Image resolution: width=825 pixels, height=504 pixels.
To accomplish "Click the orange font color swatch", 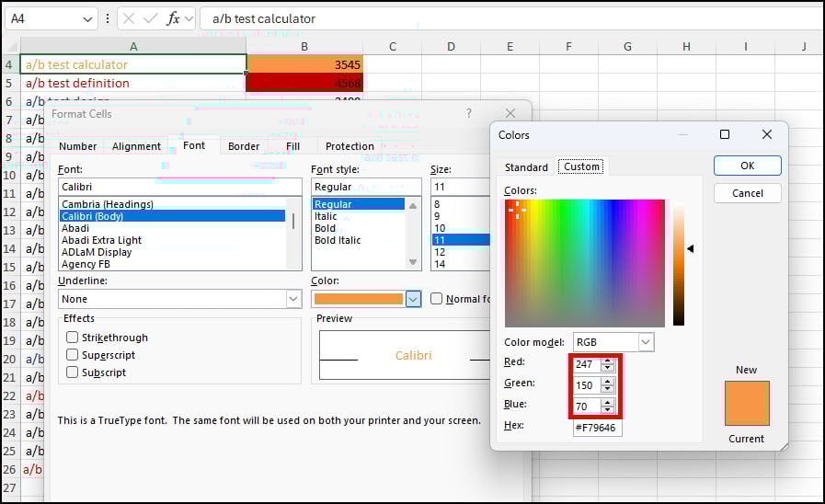I will coord(359,299).
